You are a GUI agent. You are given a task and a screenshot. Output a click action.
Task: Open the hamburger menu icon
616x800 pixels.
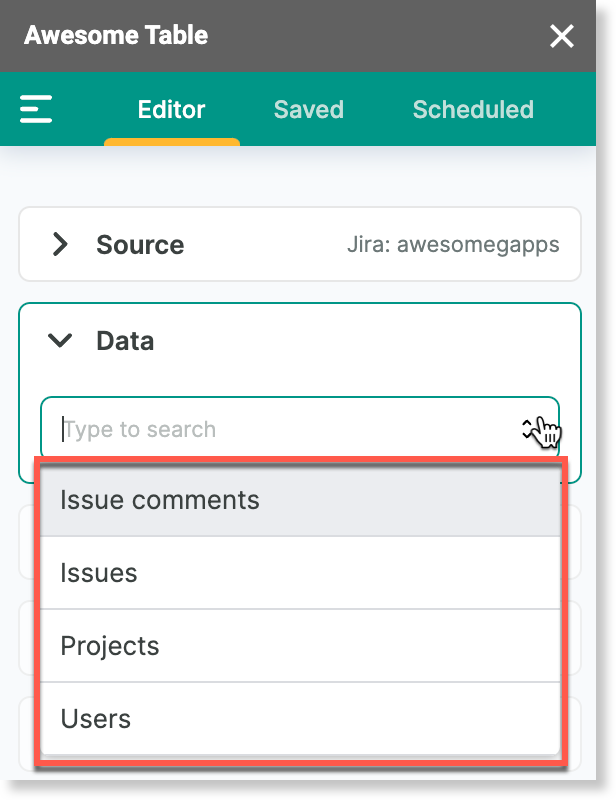[x=36, y=109]
